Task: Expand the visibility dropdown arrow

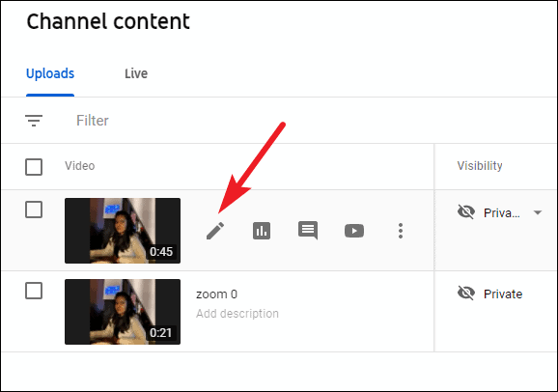Action: coord(538,212)
